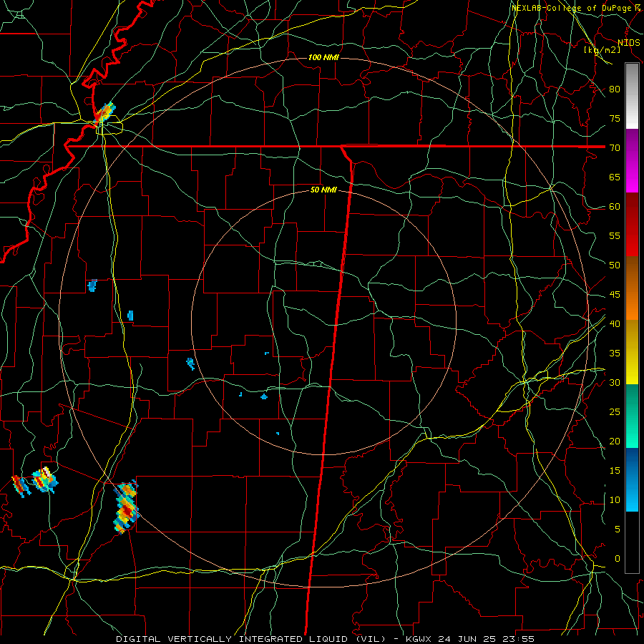Click the 30 value on the VIL scale
Screen dimensions: 644x644
tap(615, 382)
